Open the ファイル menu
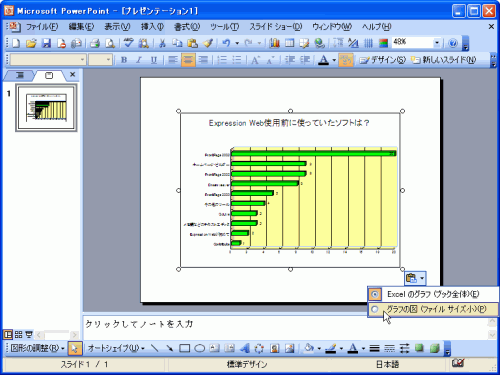Screen dimensions: 500x375 (42, 27)
